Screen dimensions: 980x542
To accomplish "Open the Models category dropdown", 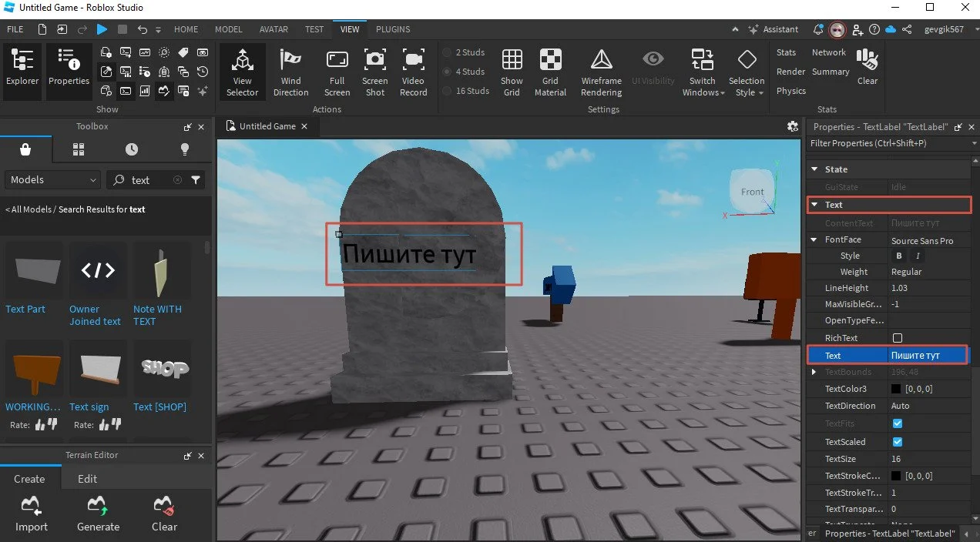I will pos(53,179).
